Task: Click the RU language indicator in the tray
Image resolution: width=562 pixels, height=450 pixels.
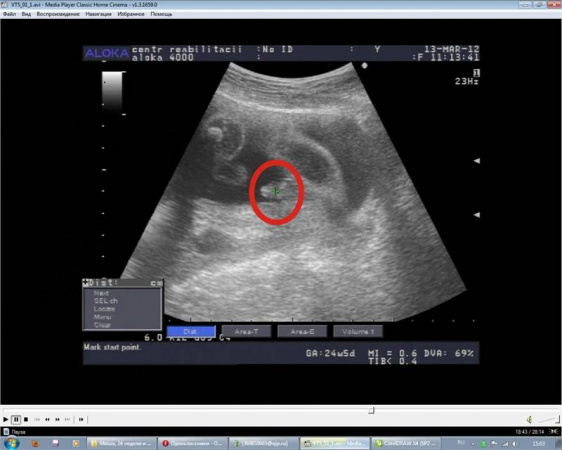Action: click(x=461, y=443)
